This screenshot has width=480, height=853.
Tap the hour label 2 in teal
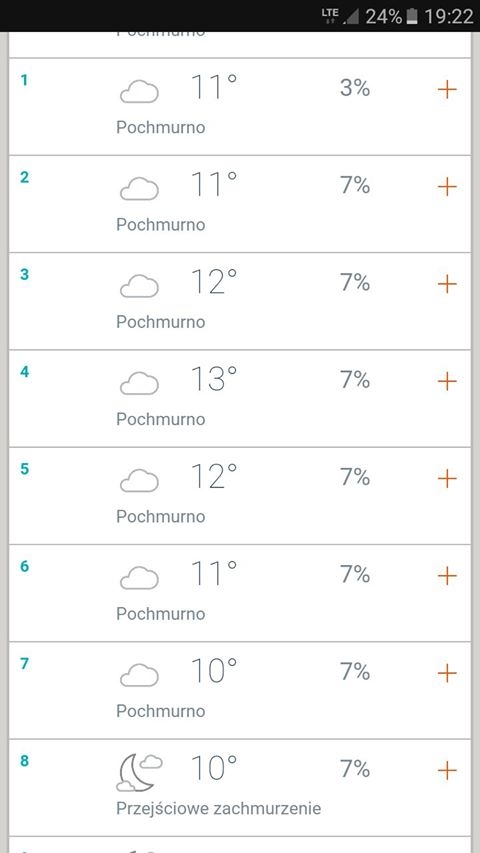tap(24, 177)
